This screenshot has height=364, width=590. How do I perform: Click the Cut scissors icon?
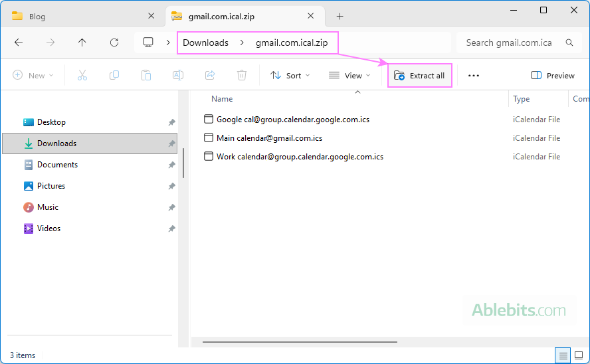pyautogui.click(x=82, y=75)
